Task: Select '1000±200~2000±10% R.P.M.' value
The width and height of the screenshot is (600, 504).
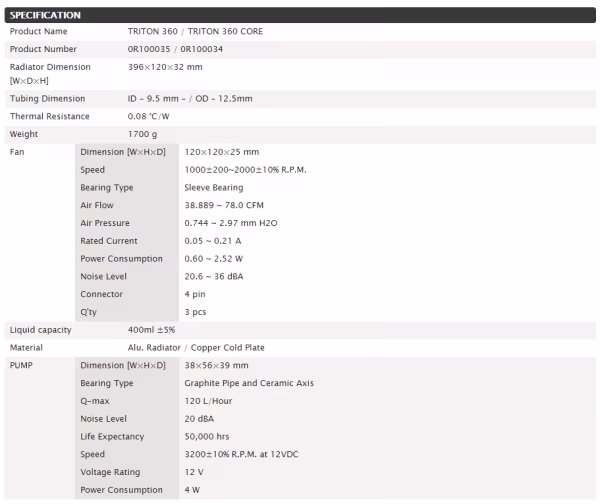Action: point(245,170)
